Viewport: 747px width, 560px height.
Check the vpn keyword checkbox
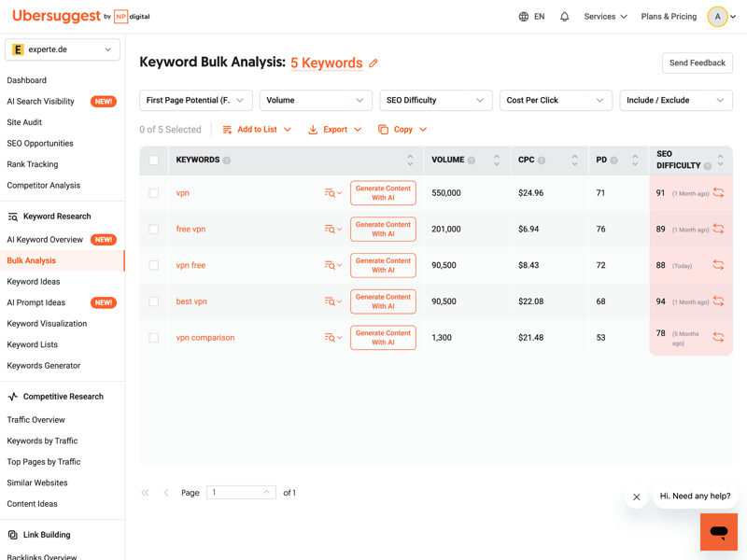(x=154, y=193)
